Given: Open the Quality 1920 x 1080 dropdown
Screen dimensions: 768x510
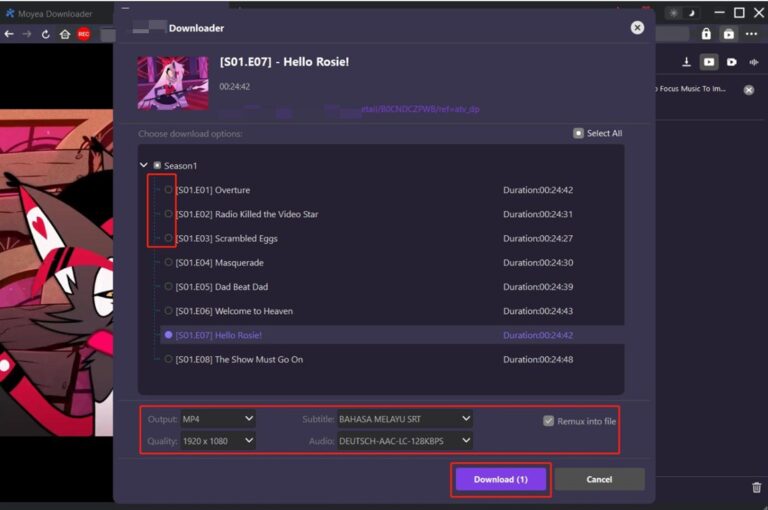Looking at the screenshot, I should (218, 440).
